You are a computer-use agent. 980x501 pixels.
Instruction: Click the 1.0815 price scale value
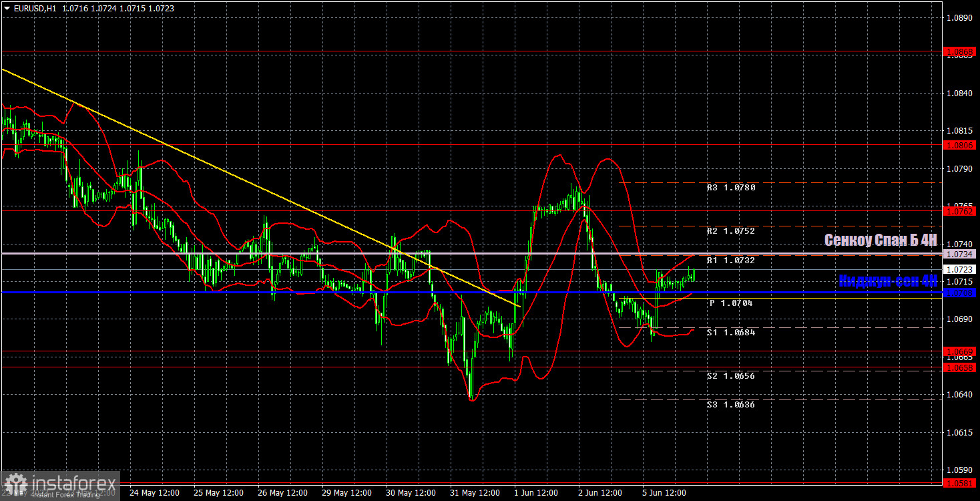click(x=960, y=131)
